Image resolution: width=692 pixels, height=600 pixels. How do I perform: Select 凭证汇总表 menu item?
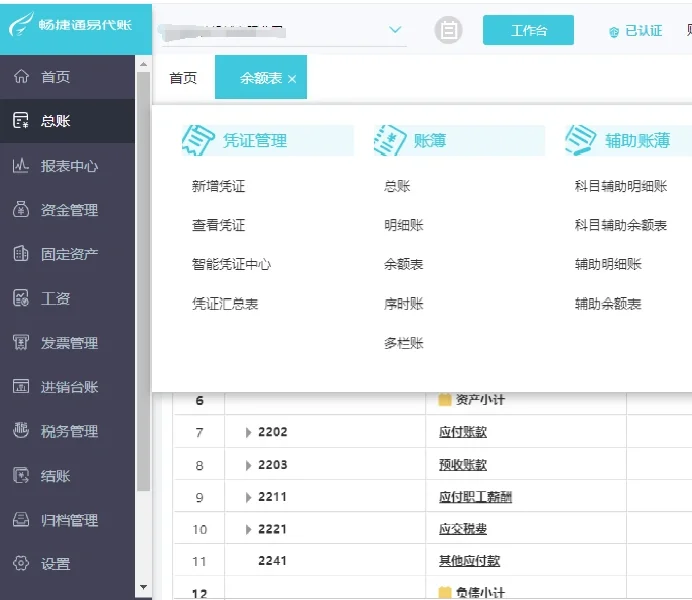225,304
